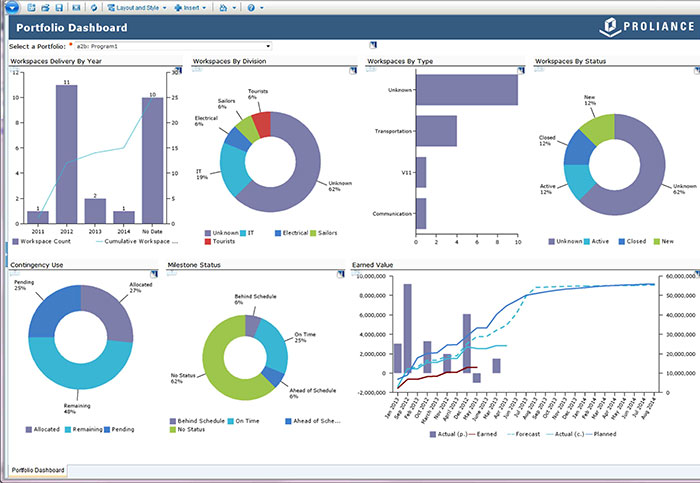Click the Unknown legend swatch under Workspaces By Division
Screen dimensions: 700x483
208,233
